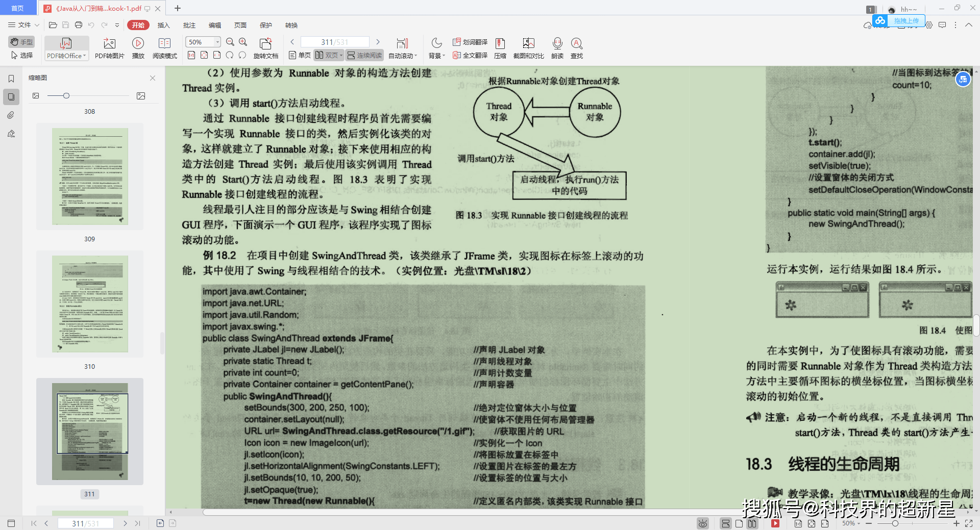
Task: Fit page in top toolbar
Action: click(x=204, y=55)
